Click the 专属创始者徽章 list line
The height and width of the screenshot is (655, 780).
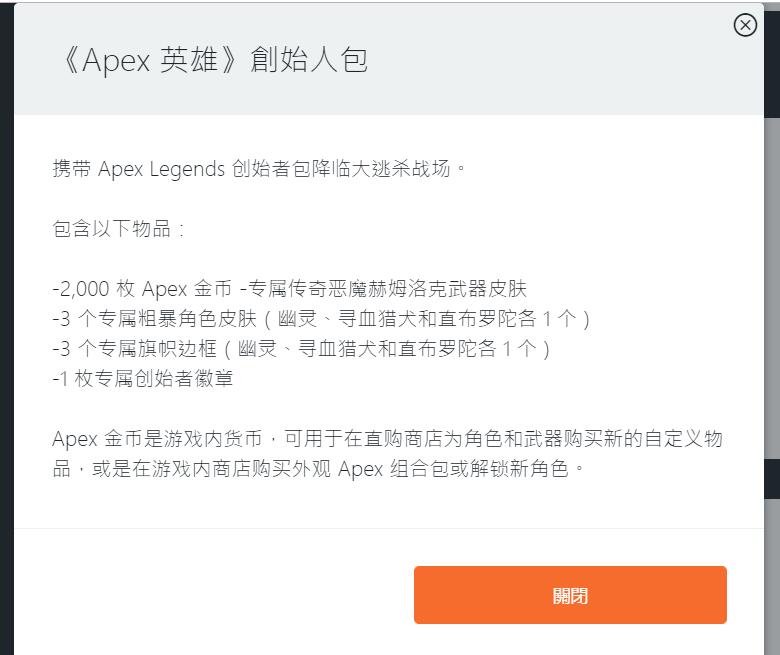click(142, 379)
